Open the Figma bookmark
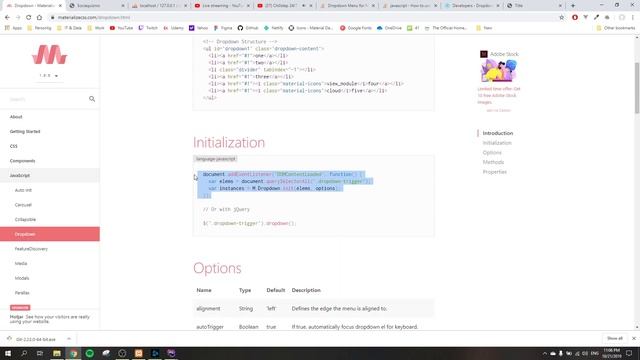640x360 pixels. click(x=223, y=28)
